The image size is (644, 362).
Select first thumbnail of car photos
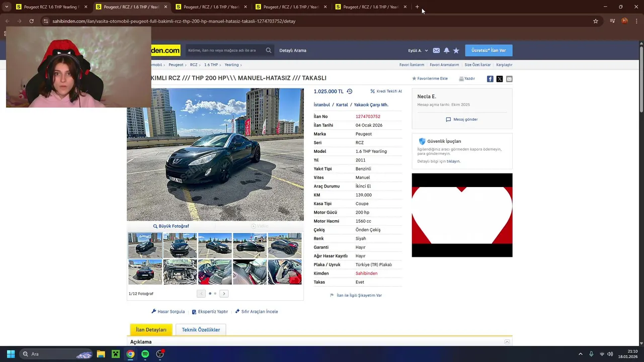pyautogui.click(x=145, y=245)
